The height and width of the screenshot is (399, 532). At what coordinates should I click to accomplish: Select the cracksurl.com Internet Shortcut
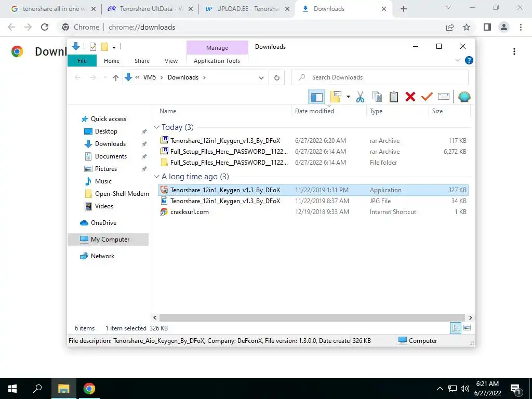click(x=313, y=212)
